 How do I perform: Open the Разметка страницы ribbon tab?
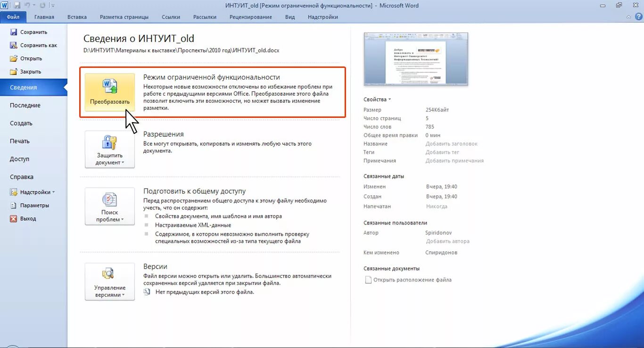coord(124,17)
